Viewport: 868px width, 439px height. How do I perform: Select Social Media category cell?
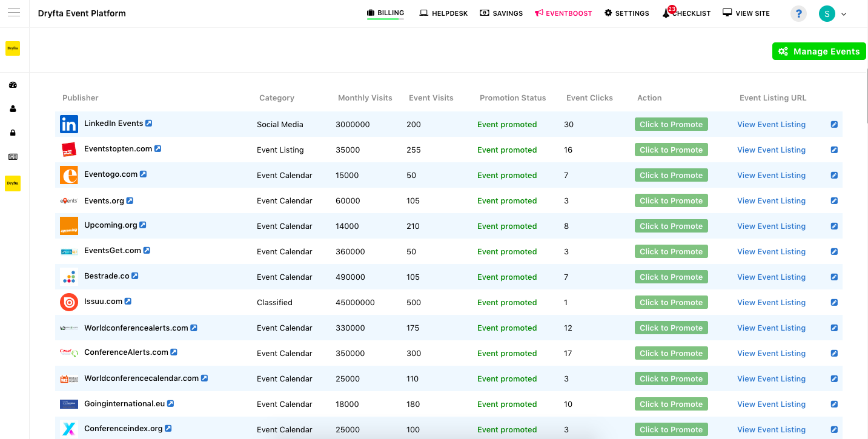pyautogui.click(x=280, y=124)
